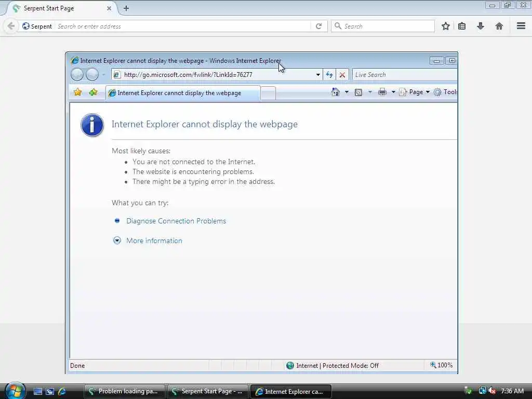Expand the feeds dropdown arrow

370,92
